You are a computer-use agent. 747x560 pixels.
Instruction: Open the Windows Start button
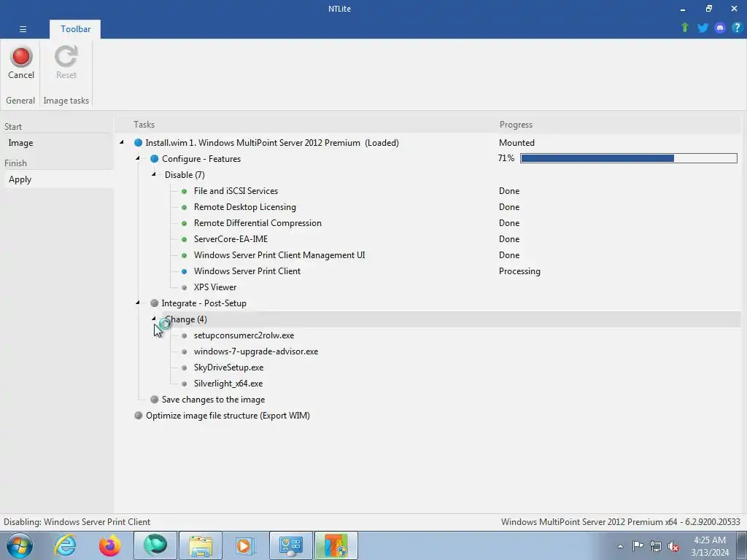[x=20, y=545]
